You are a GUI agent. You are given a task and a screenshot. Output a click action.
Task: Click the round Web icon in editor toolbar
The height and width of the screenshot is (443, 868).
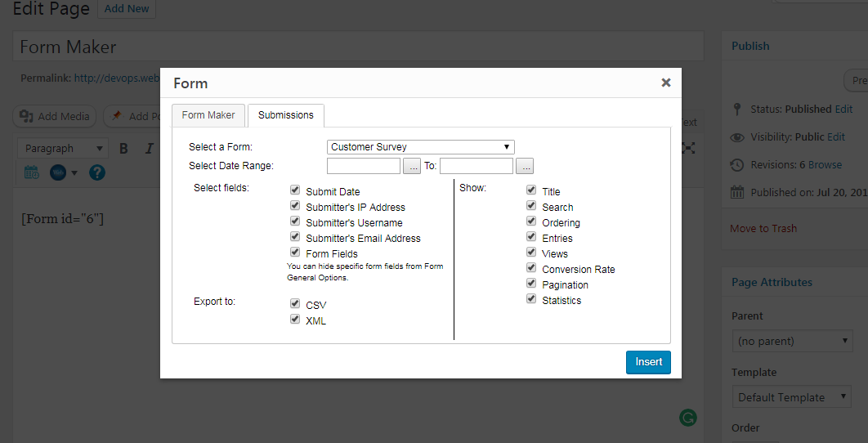[60, 172]
